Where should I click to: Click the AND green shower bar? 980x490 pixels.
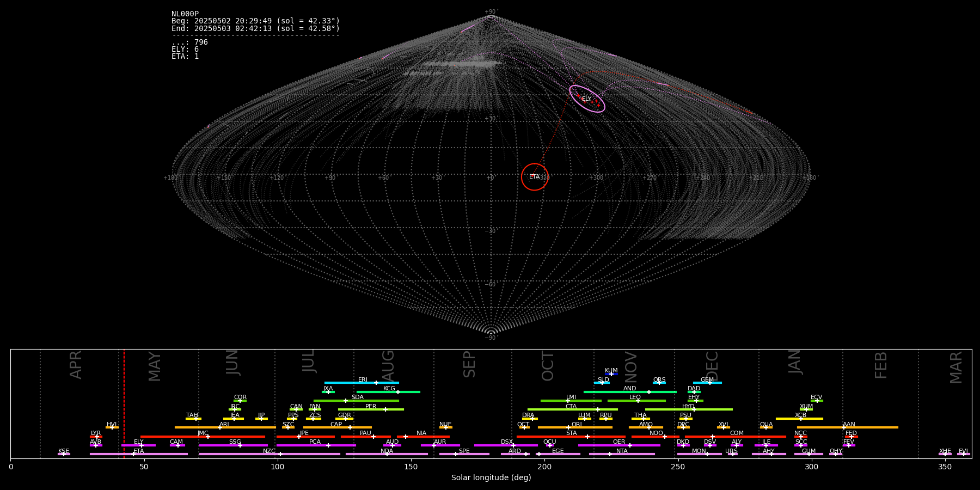tap(630, 392)
